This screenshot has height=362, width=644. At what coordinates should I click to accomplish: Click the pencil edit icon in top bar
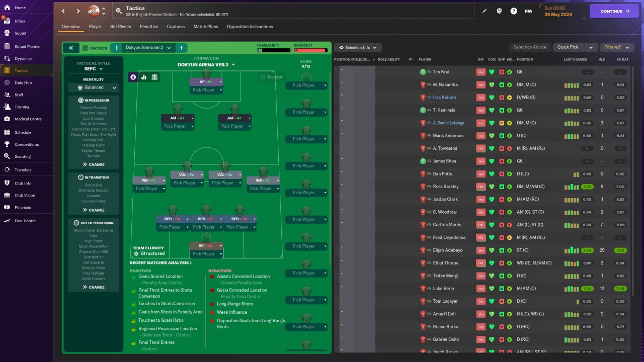click(x=485, y=11)
